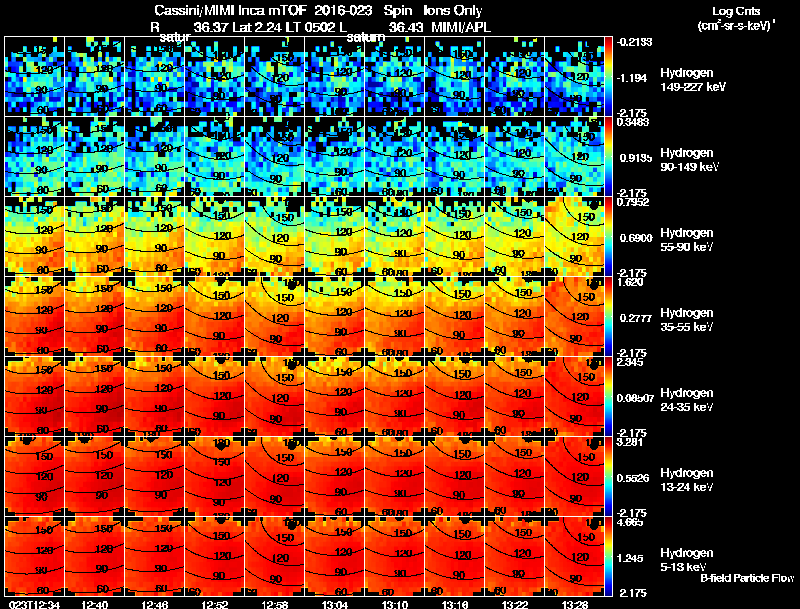800x609 pixels.
Task: Select the 'Hydrogen 35-55 keV' channel label
Action: (x=687, y=320)
